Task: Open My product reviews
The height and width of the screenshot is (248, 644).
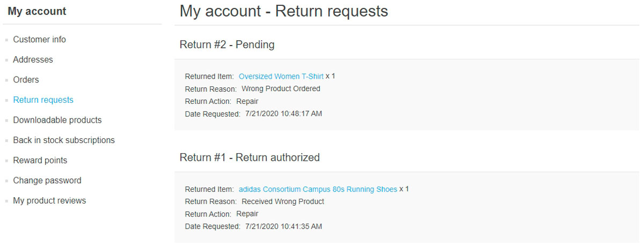Action: point(49,201)
